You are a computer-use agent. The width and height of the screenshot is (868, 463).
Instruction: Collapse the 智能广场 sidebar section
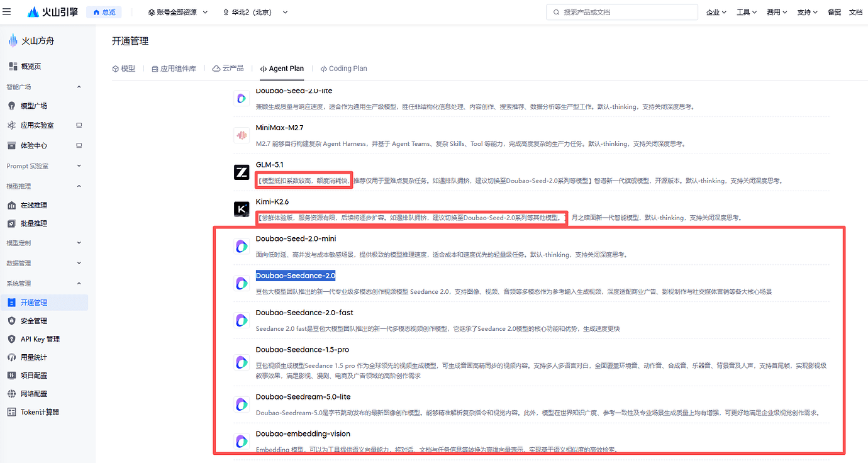(79, 87)
